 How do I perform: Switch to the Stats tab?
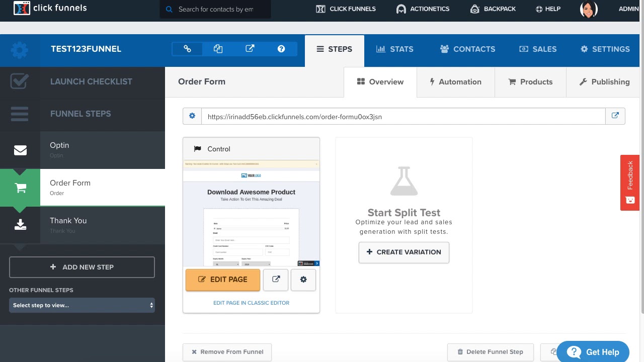(395, 49)
